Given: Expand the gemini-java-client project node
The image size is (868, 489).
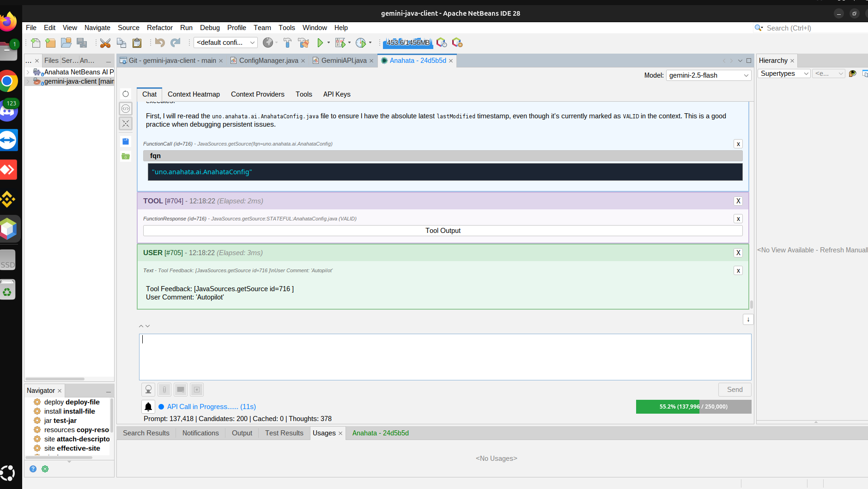Looking at the screenshot, I should (28, 81).
